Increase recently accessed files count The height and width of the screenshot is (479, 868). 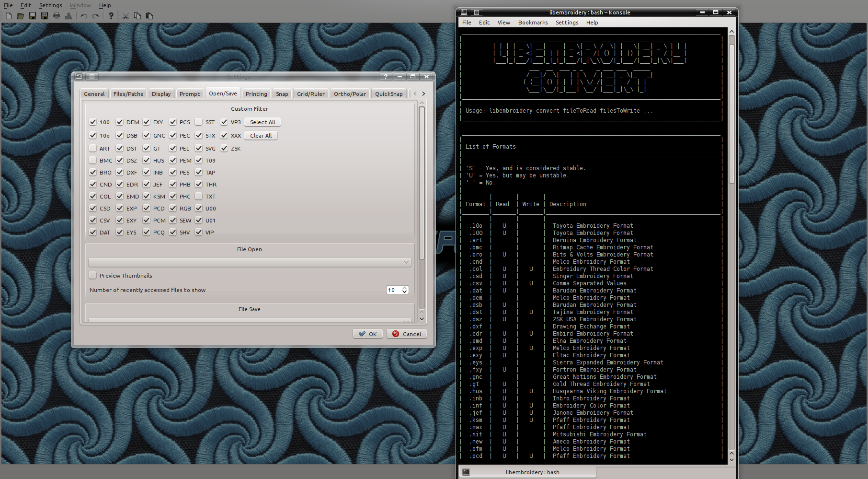[x=405, y=288]
